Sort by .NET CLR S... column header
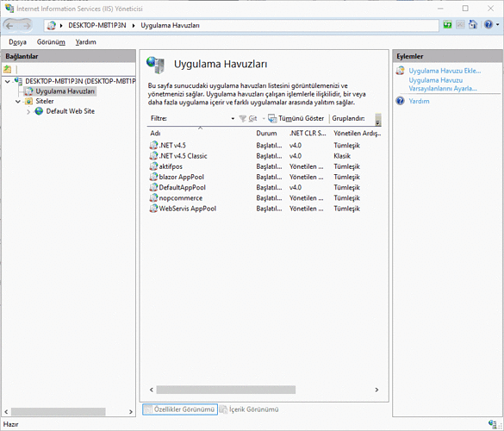This screenshot has width=504, height=431. coord(308,133)
